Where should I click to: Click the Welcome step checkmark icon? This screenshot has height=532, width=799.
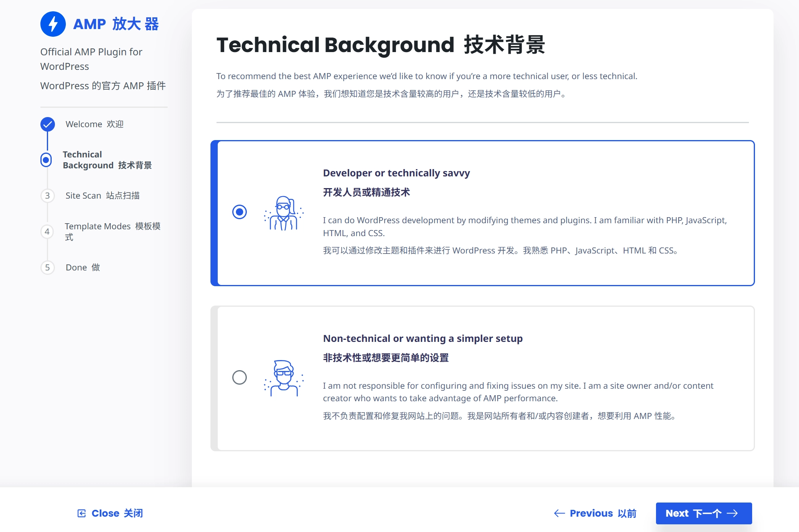coord(48,124)
